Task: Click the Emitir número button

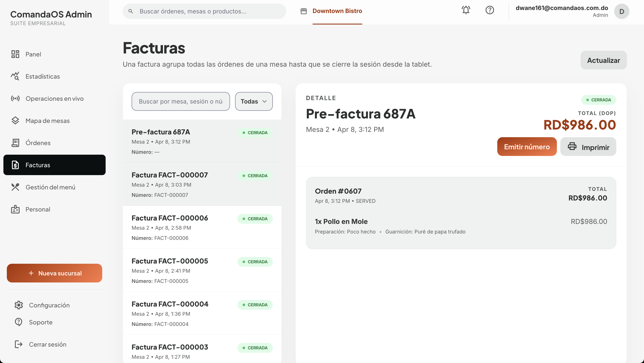Action: [x=527, y=147]
